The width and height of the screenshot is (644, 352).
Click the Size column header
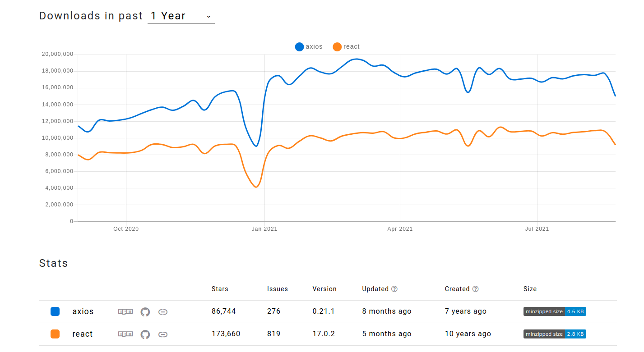pos(530,289)
